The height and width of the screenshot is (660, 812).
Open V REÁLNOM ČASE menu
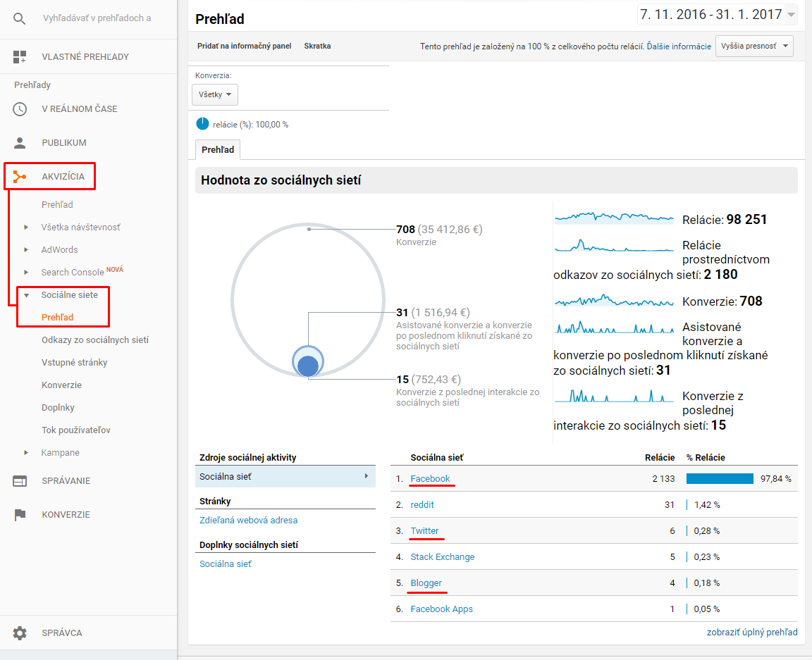tap(80, 109)
